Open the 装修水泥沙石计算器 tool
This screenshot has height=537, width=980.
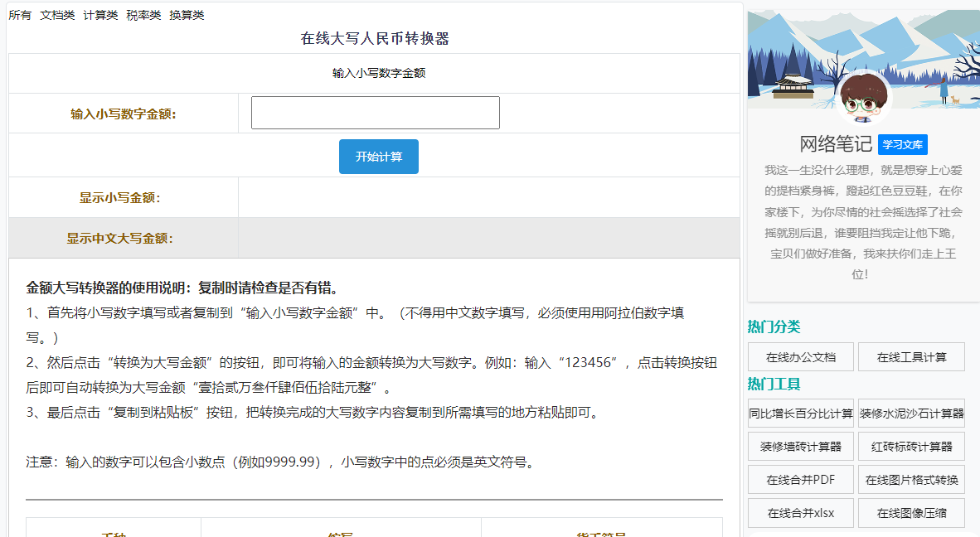[911, 414]
